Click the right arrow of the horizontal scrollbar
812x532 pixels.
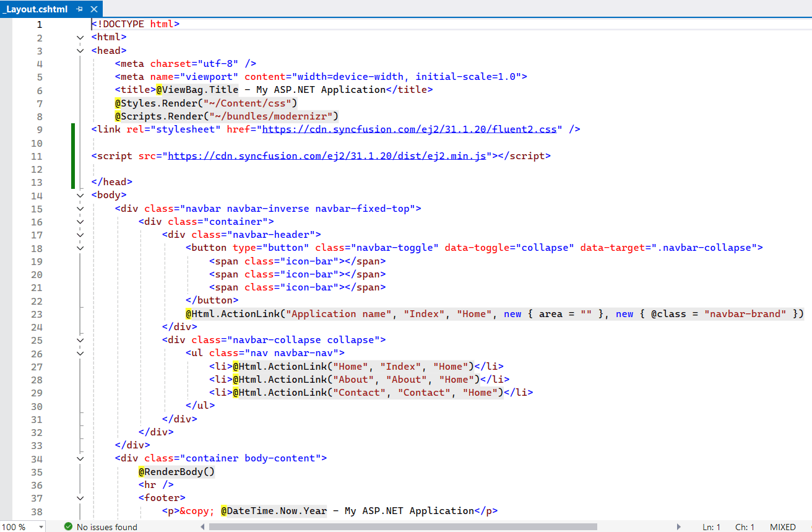coord(678,526)
